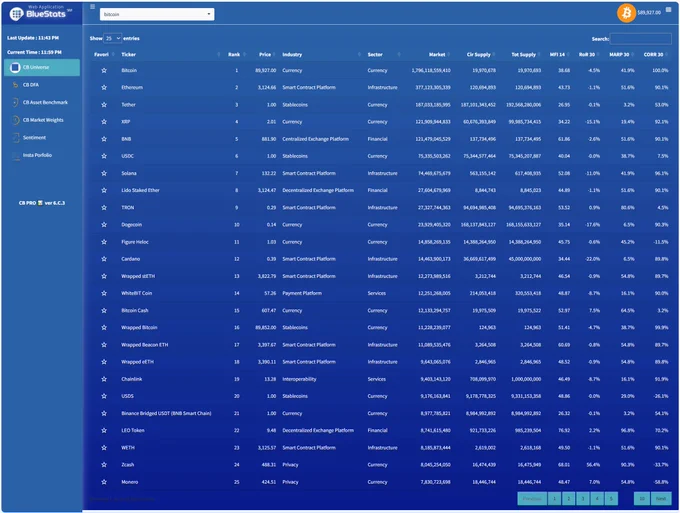Open the Sentiment page
680x513 pixels.
coord(34,137)
